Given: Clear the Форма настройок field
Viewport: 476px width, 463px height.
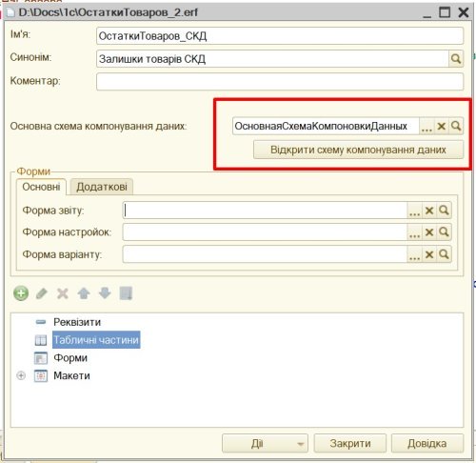Looking at the screenshot, I should click(x=429, y=232).
